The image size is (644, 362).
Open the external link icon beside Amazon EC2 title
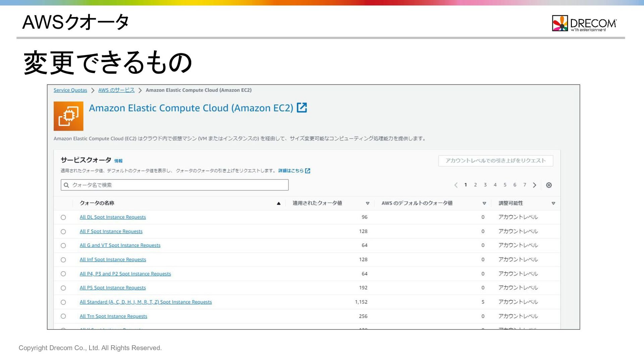[x=302, y=108]
